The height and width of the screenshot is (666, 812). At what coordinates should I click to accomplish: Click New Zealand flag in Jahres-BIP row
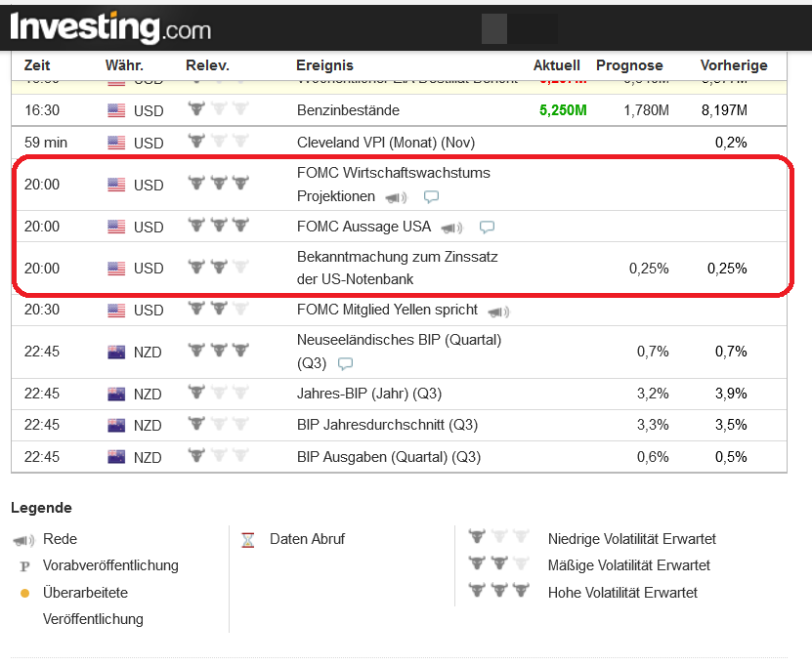(117, 394)
